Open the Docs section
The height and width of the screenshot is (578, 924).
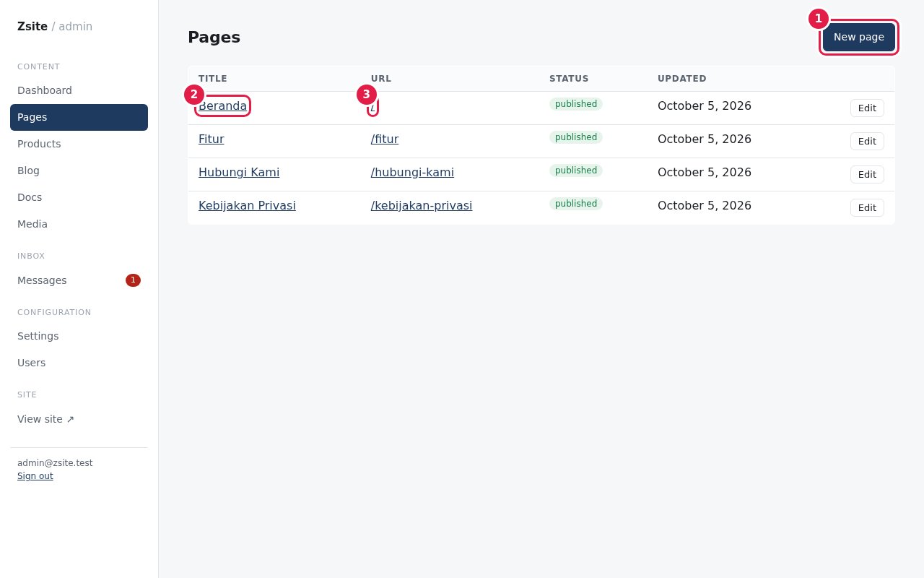point(79,197)
